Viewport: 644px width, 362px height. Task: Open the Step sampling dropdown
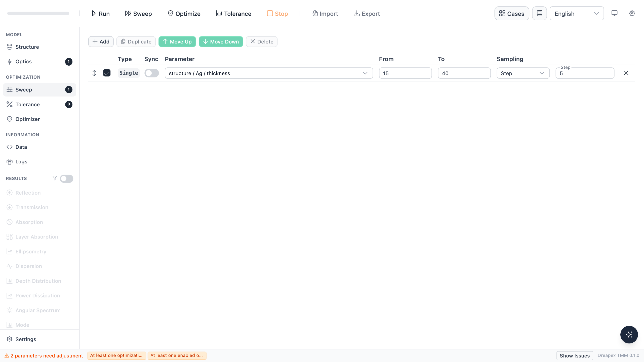[x=523, y=73]
